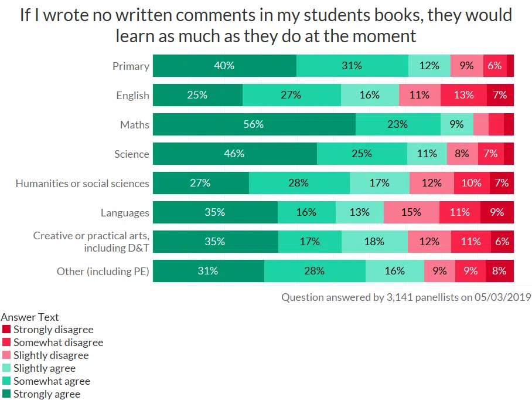Click the Languages row label

[125, 213]
